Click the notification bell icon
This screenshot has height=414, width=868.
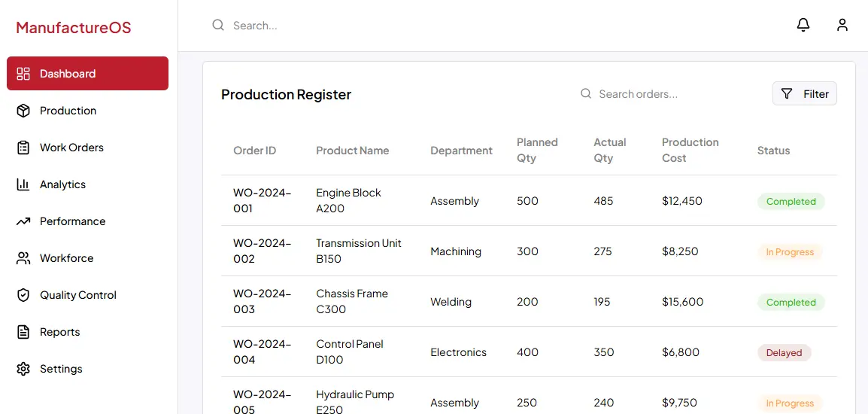point(803,25)
